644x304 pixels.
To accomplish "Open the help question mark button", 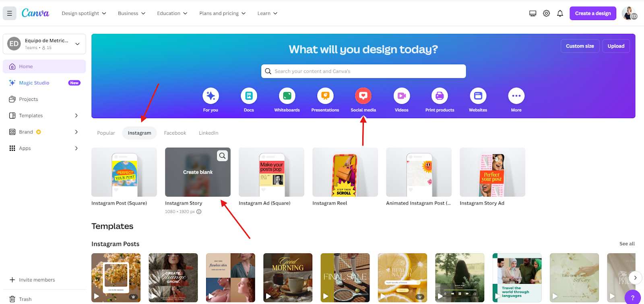I will coord(633,298).
